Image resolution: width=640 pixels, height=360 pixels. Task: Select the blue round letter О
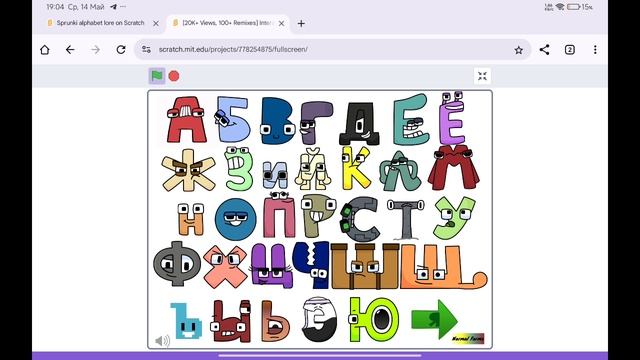click(x=236, y=219)
